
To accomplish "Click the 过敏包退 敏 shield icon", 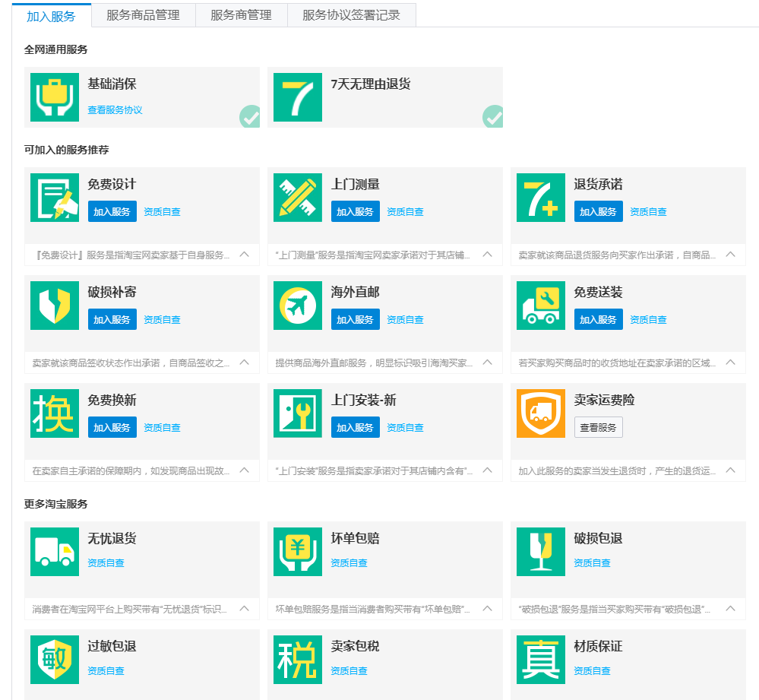I will tap(55, 660).
